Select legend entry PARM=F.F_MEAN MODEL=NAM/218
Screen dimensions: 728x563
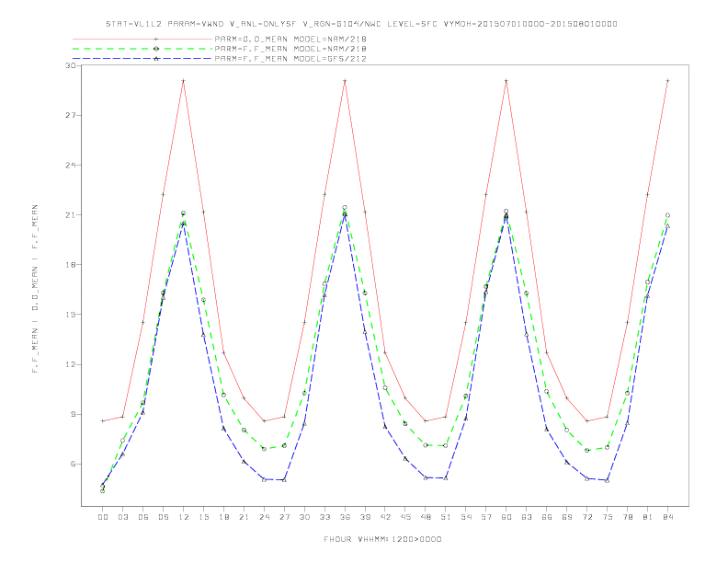point(290,49)
